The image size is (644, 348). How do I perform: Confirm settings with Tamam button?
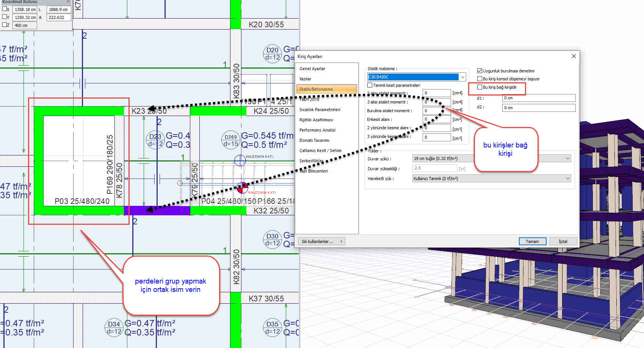click(532, 241)
